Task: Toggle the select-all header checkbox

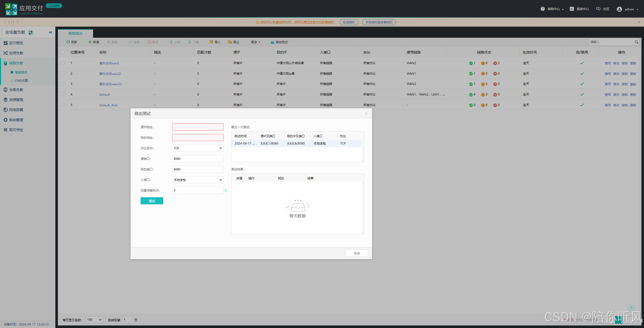Action: [63, 52]
